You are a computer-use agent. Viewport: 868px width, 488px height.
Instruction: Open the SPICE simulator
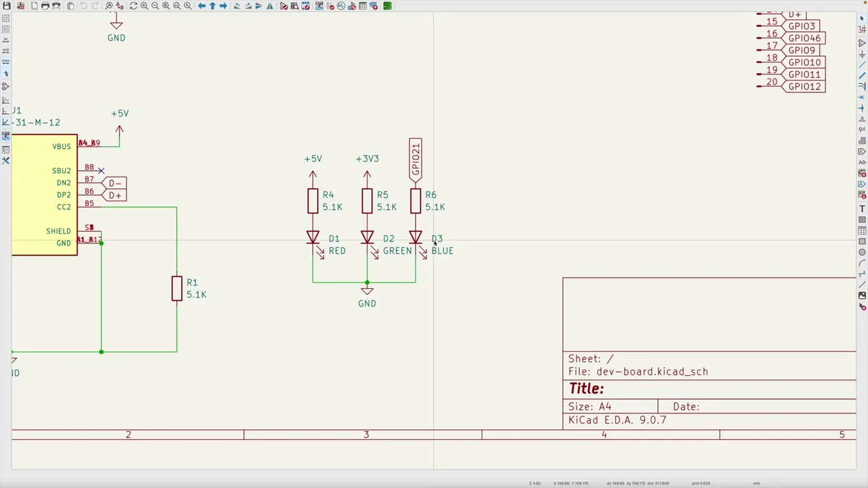pos(340,6)
